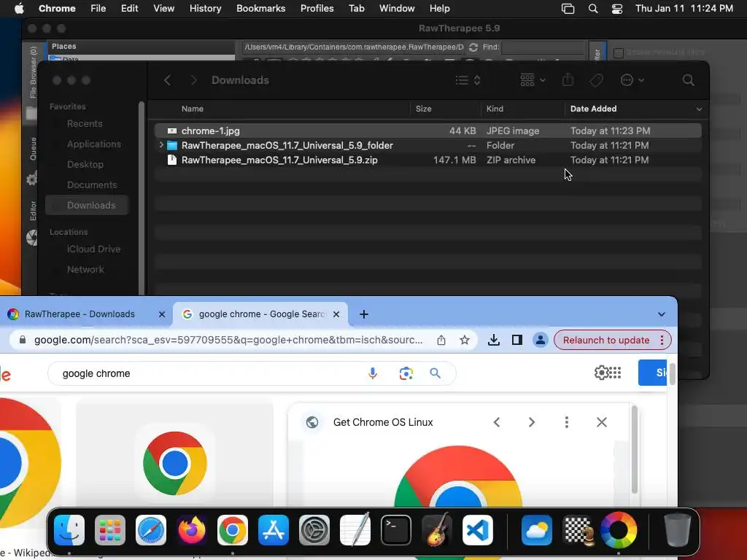The image size is (747, 560).
Task: Select the chrome-1.jpg file row
Action: coord(427,131)
